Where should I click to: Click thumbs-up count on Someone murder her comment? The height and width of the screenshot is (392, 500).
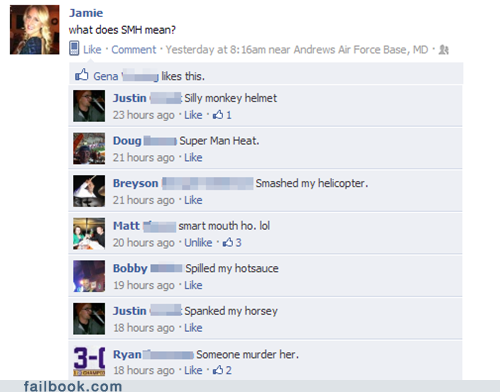tap(222, 370)
